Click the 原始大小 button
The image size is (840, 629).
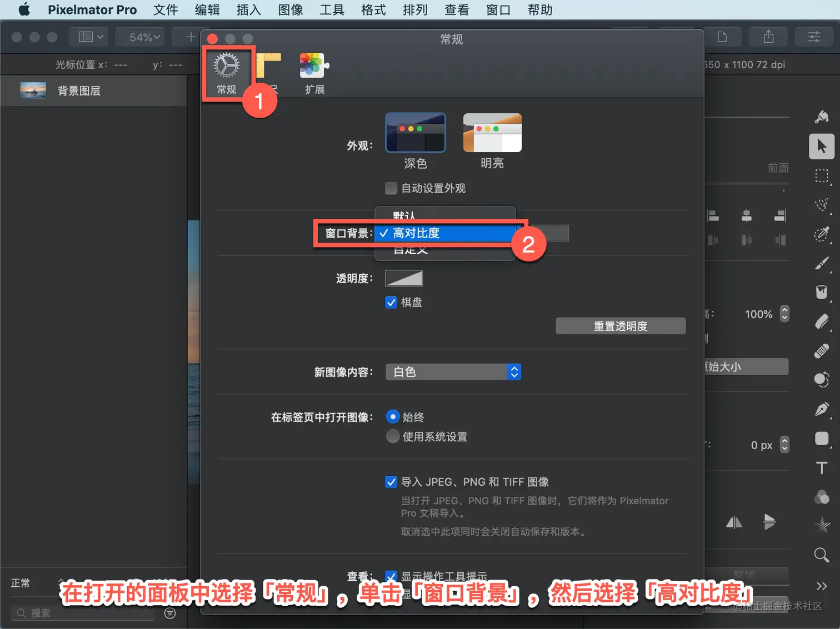click(746, 367)
